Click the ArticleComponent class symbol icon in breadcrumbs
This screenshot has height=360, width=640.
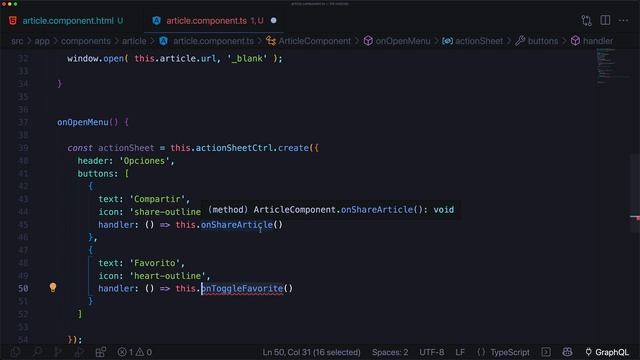pyautogui.click(x=271, y=41)
